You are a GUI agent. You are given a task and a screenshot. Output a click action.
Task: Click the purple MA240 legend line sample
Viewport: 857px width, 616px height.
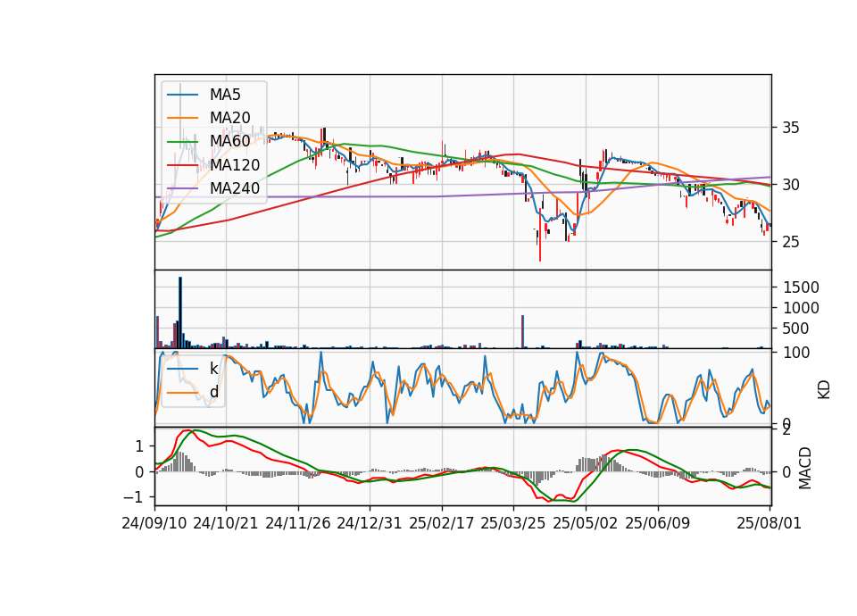point(182,188)
